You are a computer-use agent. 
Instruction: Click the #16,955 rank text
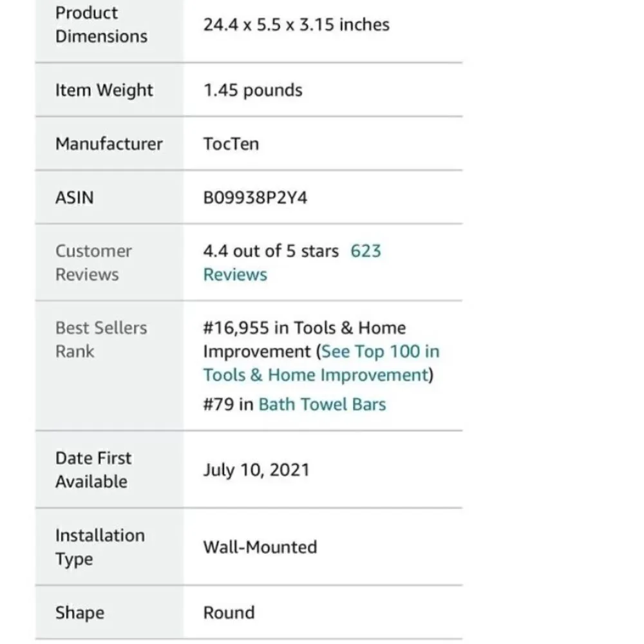[x=236, y=328]
